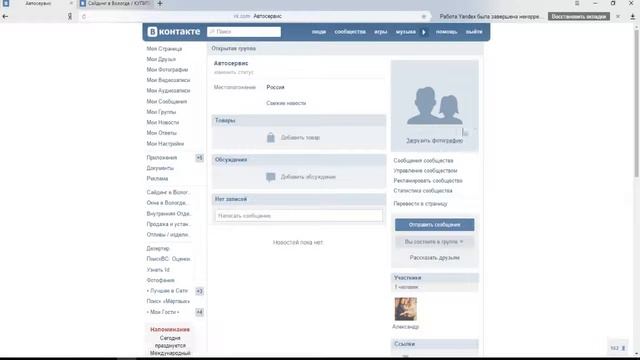This screenshot has width=640, height=360.
Task: Click the browser back arrow
Action: click(5, 16)
